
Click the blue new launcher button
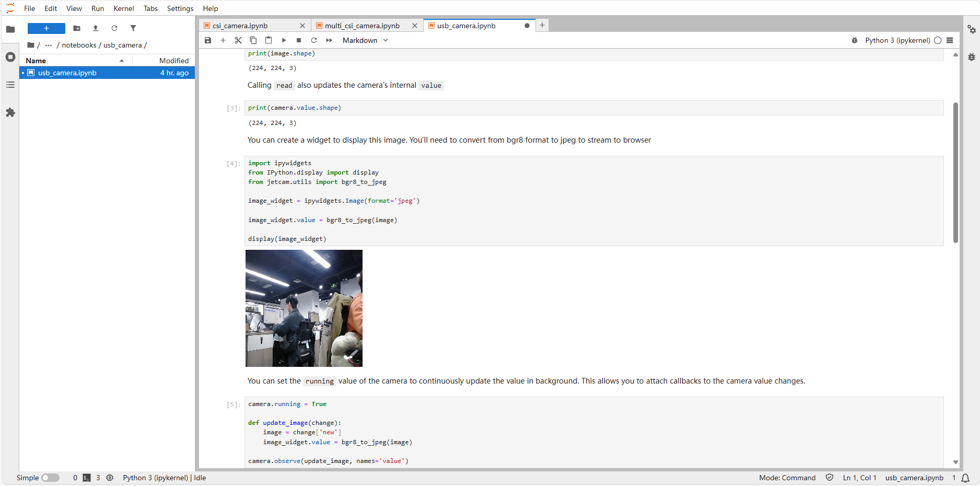[46, 28]
